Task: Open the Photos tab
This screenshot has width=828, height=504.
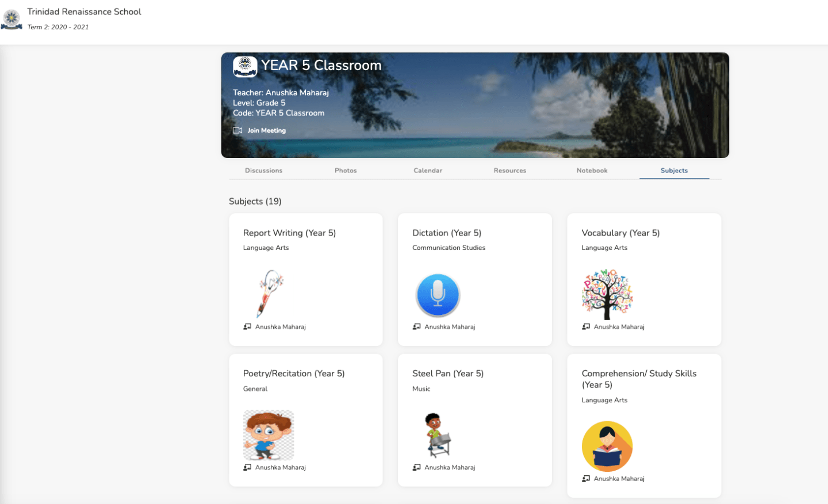Action: (346, 170)
